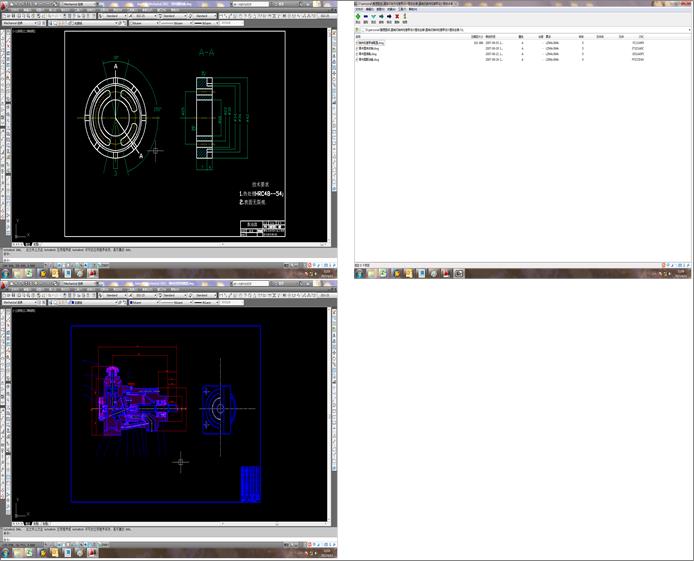Click the green Add button in 7-Zip toolbar
Viewport: 694px width, 561px height.
pos(359,17)
